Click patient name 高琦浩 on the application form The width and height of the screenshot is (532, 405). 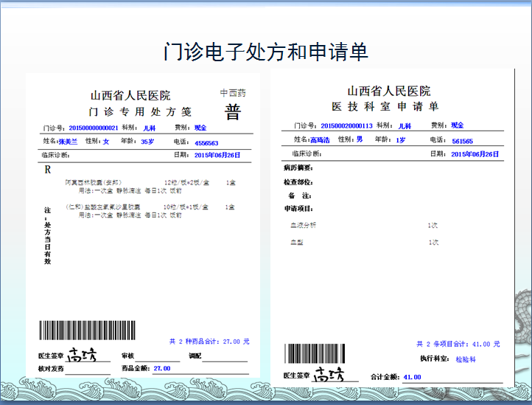(321, 139)
